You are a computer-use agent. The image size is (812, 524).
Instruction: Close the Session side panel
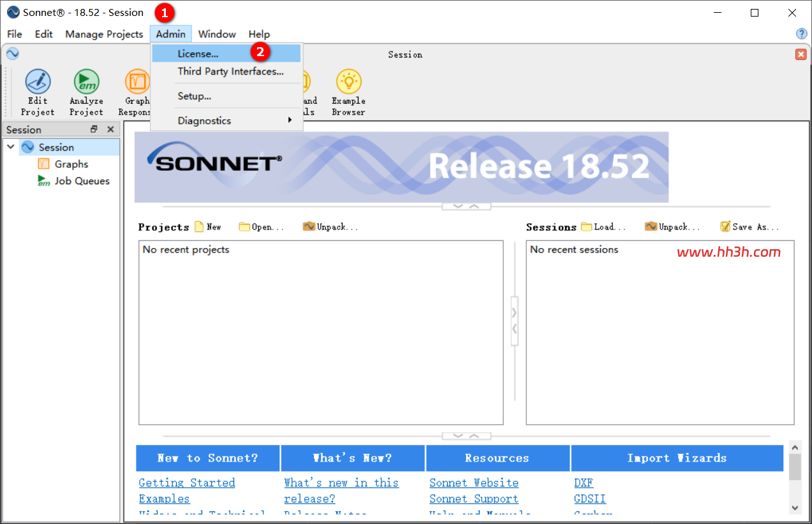(110, 129)
